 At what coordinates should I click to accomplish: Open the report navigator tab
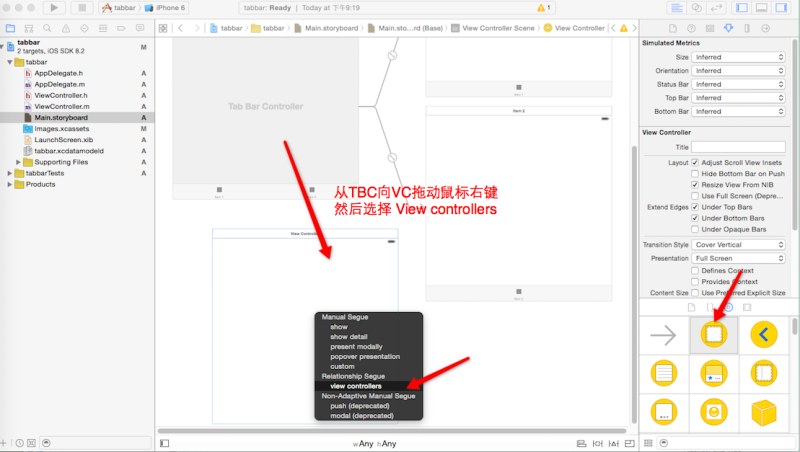click(x=140, y=28)
